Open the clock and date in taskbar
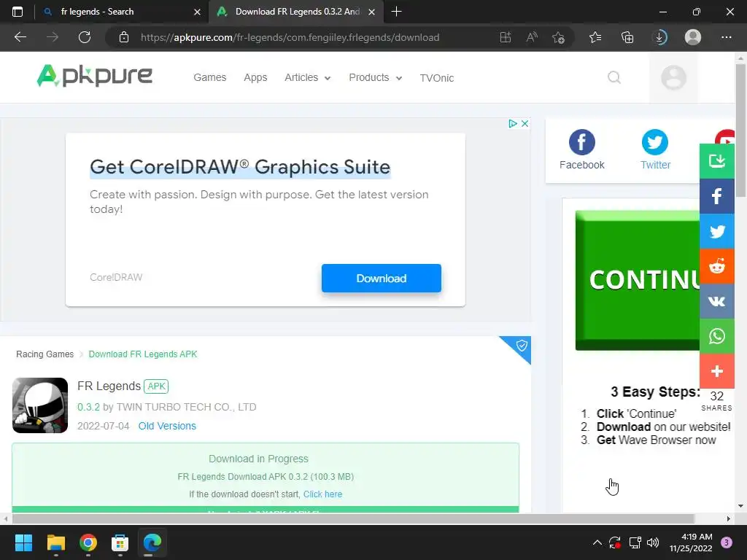Image resolution: width=747 pixels, height=560 pixels. (x=691, y=542)
